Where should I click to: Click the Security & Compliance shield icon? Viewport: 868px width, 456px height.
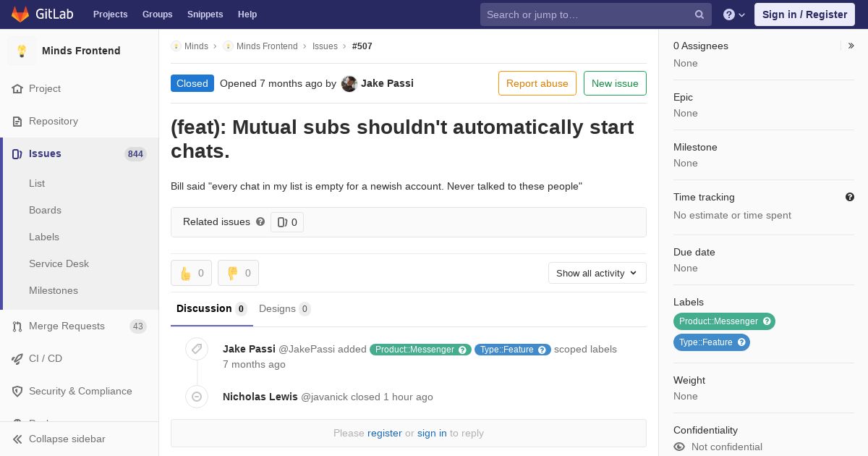(x=17, y=391)
